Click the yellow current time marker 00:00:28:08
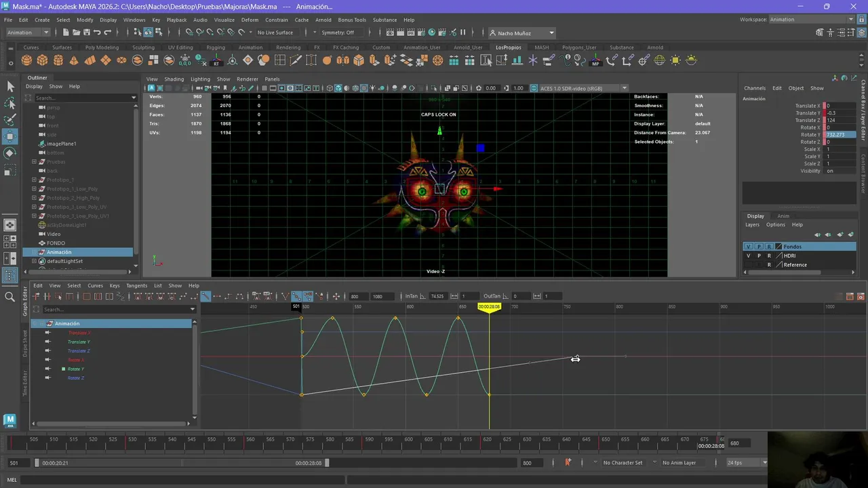This screenshot has width=868, height=488. 489,307
